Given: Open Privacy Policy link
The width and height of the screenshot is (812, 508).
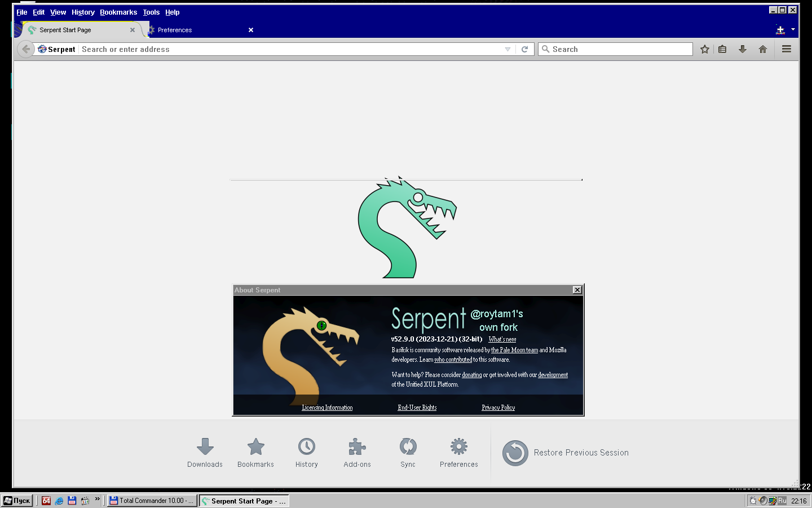Looking at the screenshot, I should [x=498, y=408].
